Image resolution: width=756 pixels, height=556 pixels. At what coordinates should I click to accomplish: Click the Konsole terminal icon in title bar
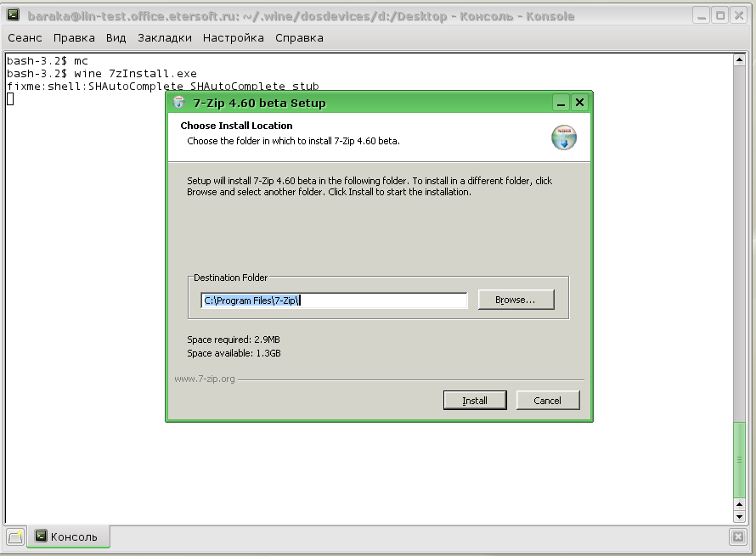pyautogui.click(x=13, y=15)
